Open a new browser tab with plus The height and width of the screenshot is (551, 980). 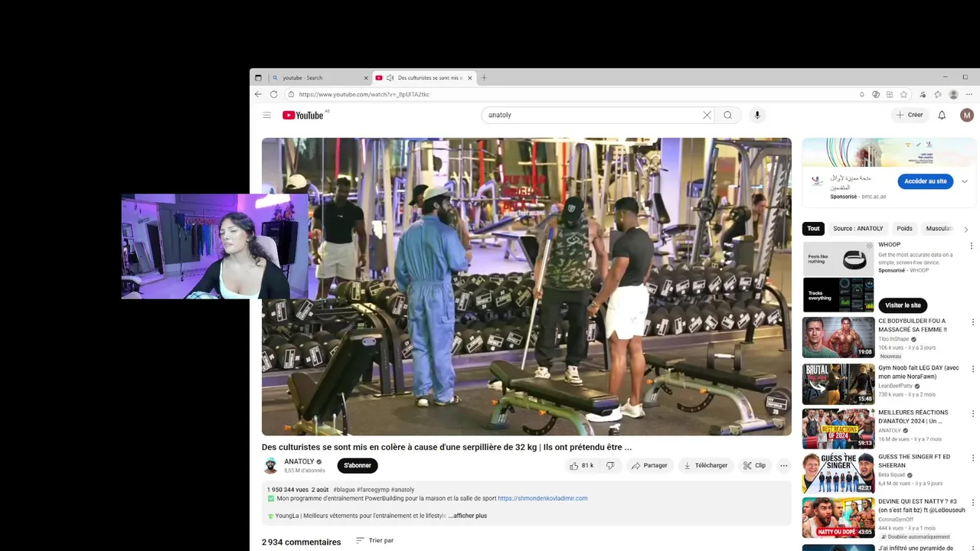[483, 77]
